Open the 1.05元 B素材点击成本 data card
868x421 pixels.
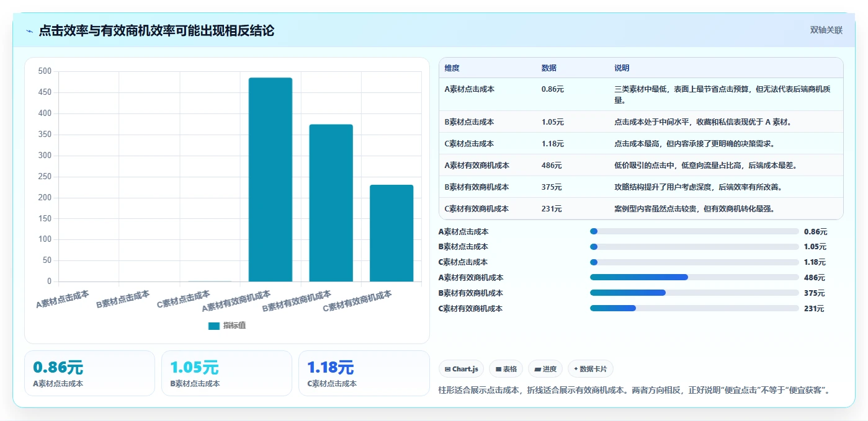coord(226,373)
